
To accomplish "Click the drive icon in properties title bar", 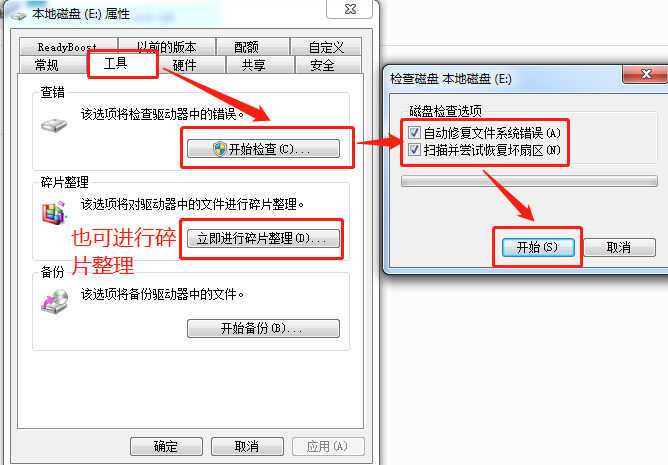I will coord(18,15).
